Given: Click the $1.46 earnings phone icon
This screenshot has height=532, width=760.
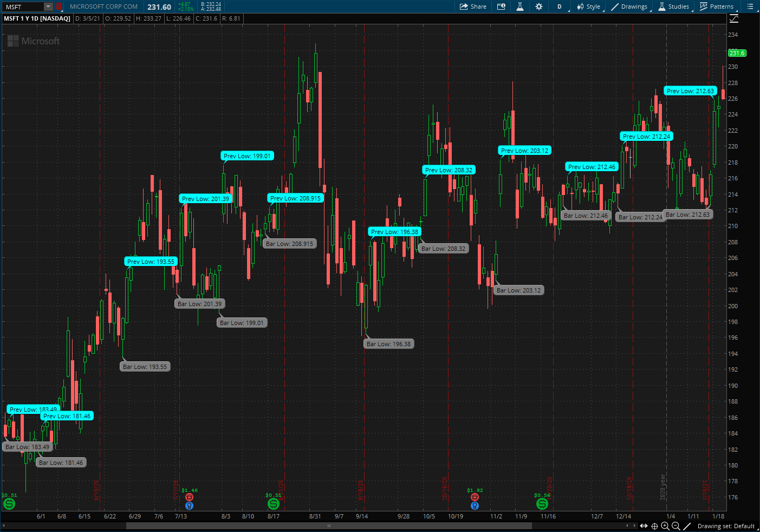Looking at the screenshot, I should [189, 497].
